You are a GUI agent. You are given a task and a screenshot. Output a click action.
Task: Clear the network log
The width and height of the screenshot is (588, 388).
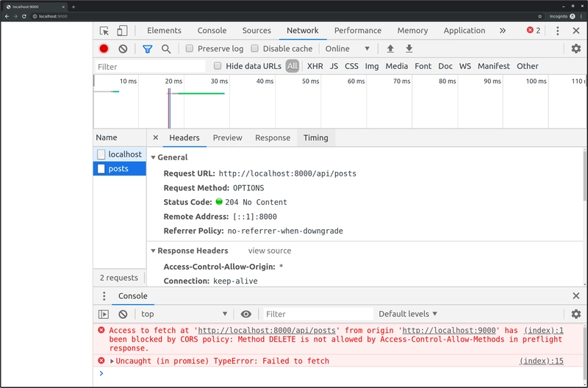pyautogui.click(x=123, y=48)
